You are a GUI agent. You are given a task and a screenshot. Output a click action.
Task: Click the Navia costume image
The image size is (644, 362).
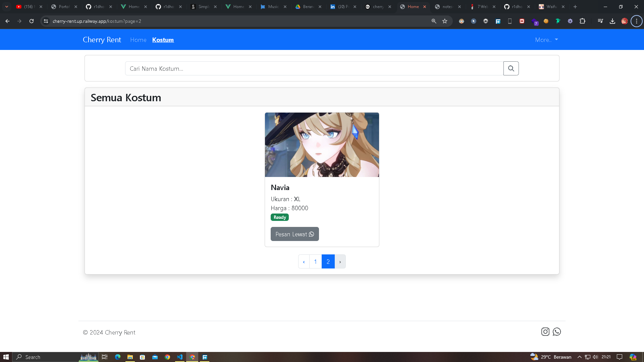[x=322, y=145]
